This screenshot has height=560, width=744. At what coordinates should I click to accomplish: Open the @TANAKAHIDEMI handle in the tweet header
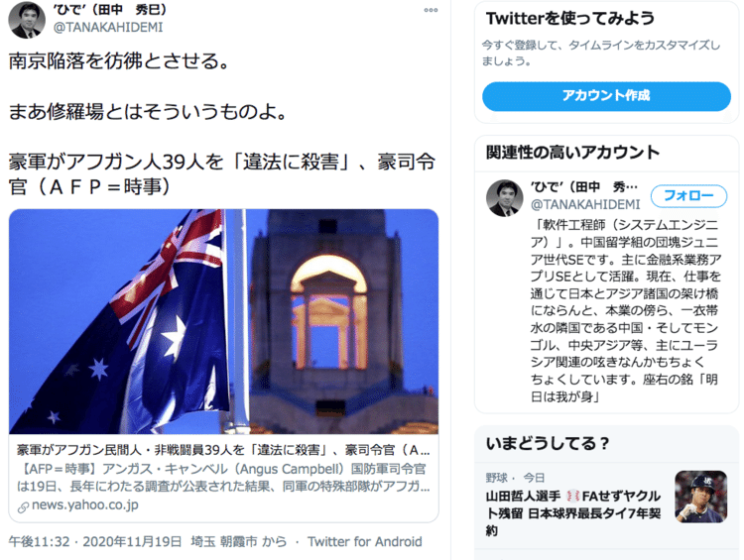coord(108,28)
